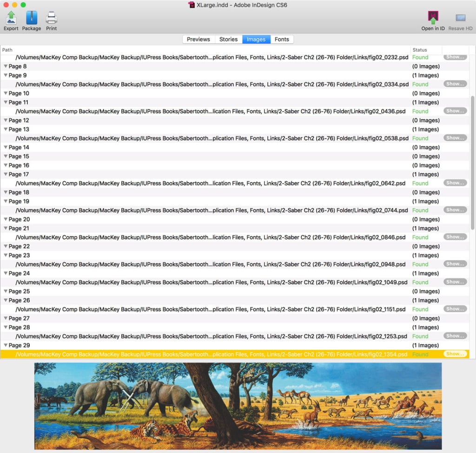Switch to the Stories tab
This screenshot has height=453, width=476.
pyautogui.click(x=229, y=39)
